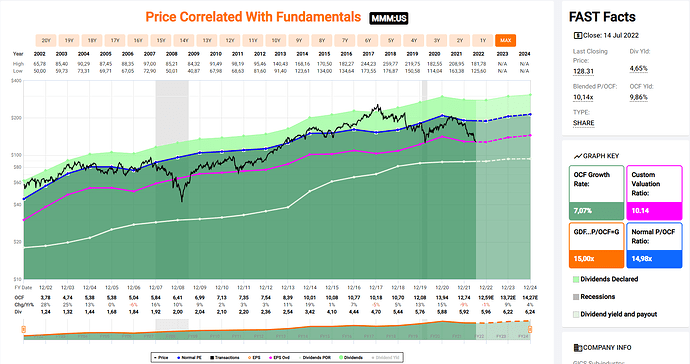Click the SHARE type value
Viewport: 690px width, 364px height.
coord(584,123)
